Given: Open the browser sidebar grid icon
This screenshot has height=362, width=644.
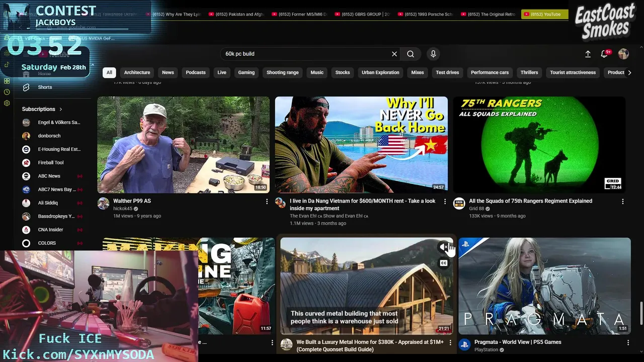Looking at the screenshot, I should tap(7, 80).
